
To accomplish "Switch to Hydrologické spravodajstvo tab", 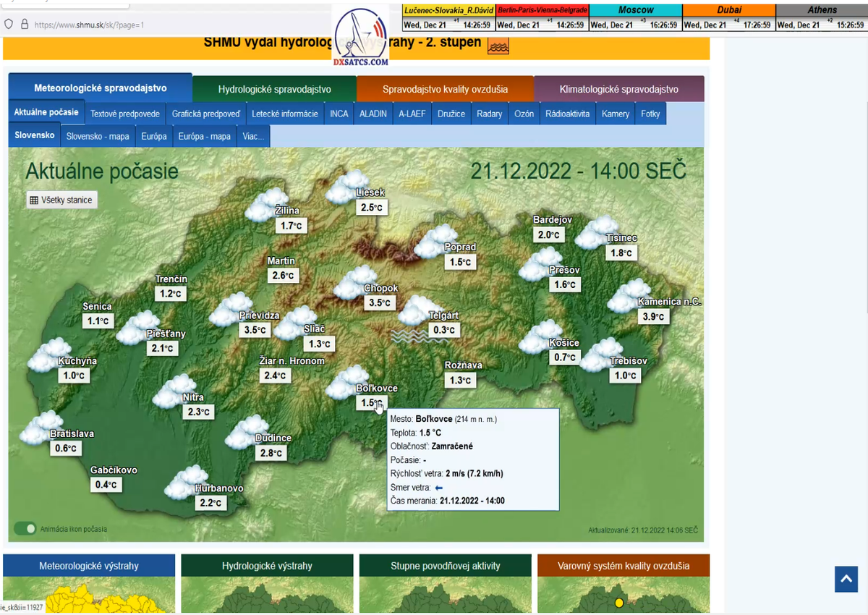I will (274, 89).
